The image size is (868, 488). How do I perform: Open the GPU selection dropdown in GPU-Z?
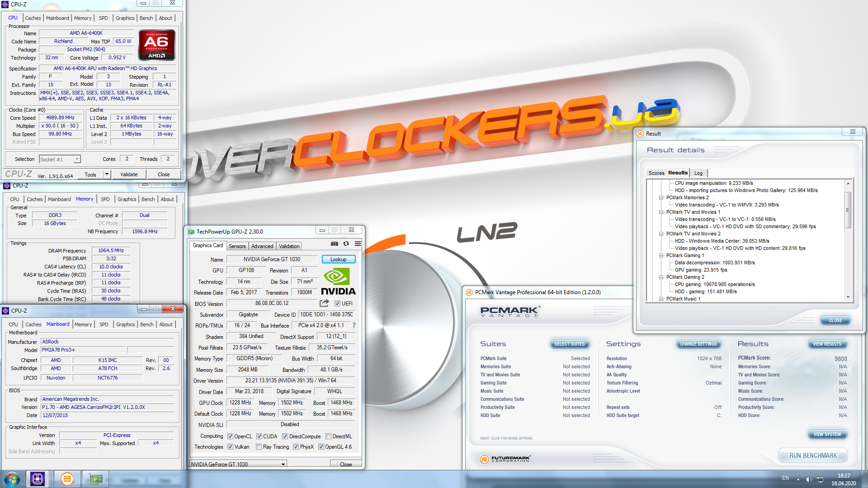(x=238, y=464)
